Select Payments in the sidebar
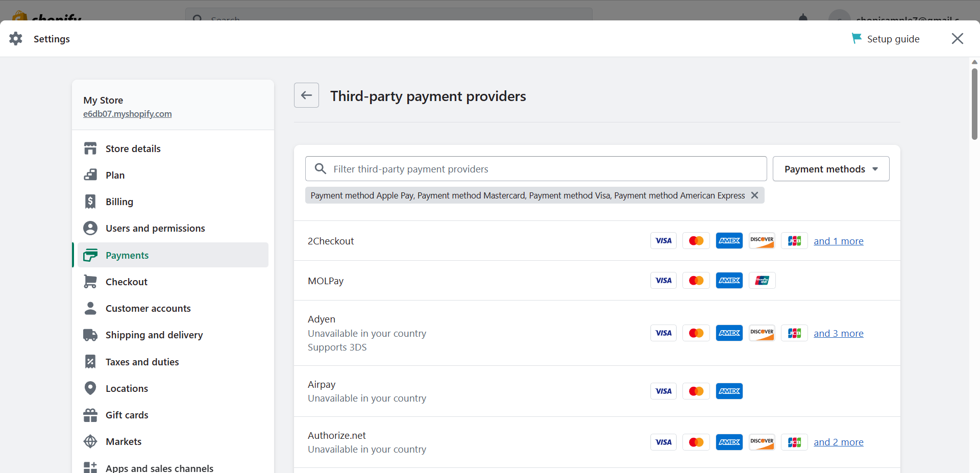Screen dimensions: 980x473 173,255
